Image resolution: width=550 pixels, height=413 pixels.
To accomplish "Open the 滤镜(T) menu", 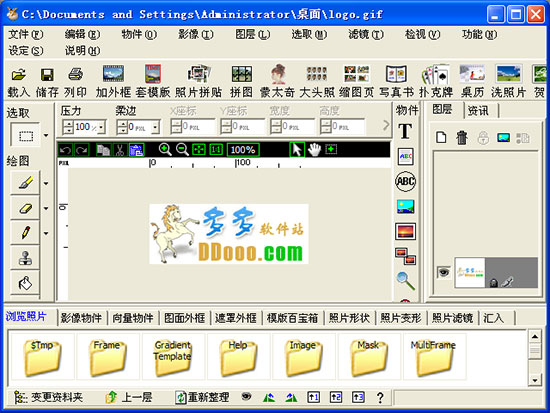I will point(366,34).
